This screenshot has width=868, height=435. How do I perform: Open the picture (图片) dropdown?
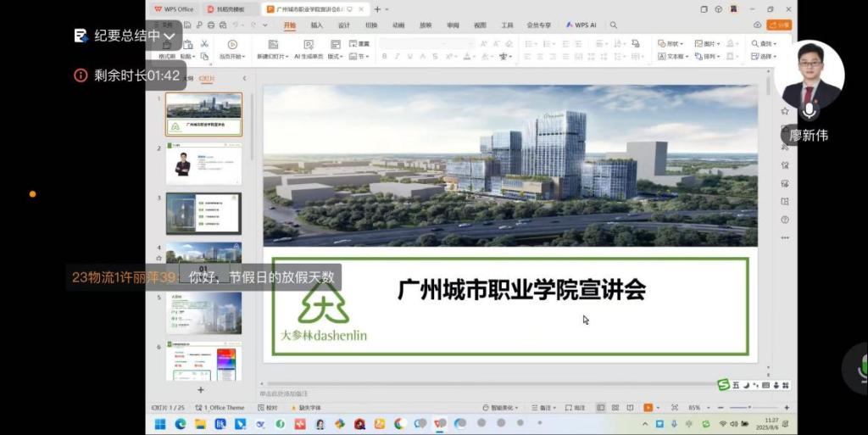[708, 44]
